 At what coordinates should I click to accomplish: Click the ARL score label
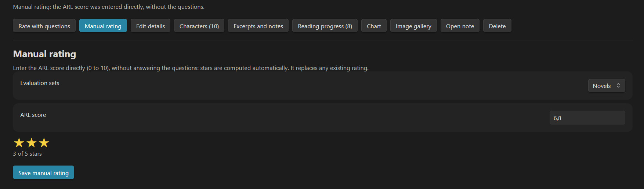pos(33,115)
